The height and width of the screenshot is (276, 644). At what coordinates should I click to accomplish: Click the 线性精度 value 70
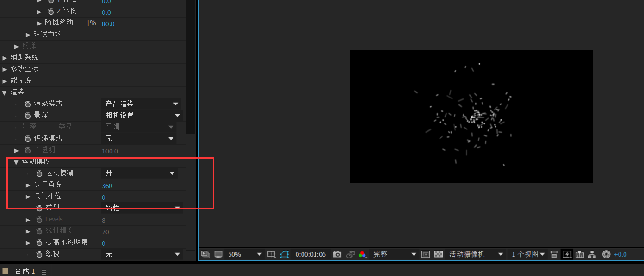tap(105, 232)
